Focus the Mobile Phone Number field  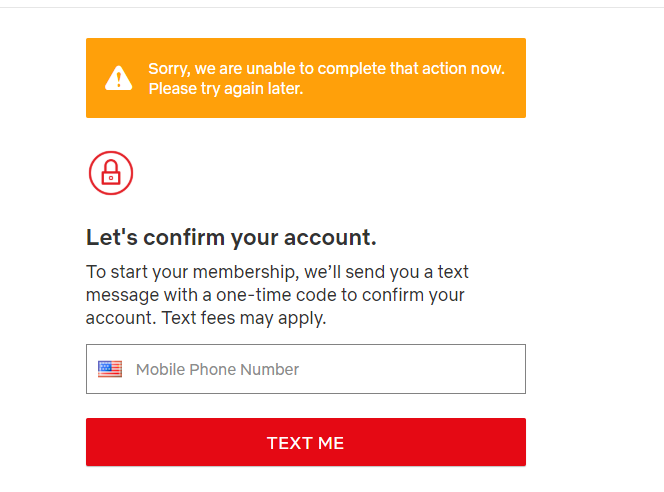[320, 369]
